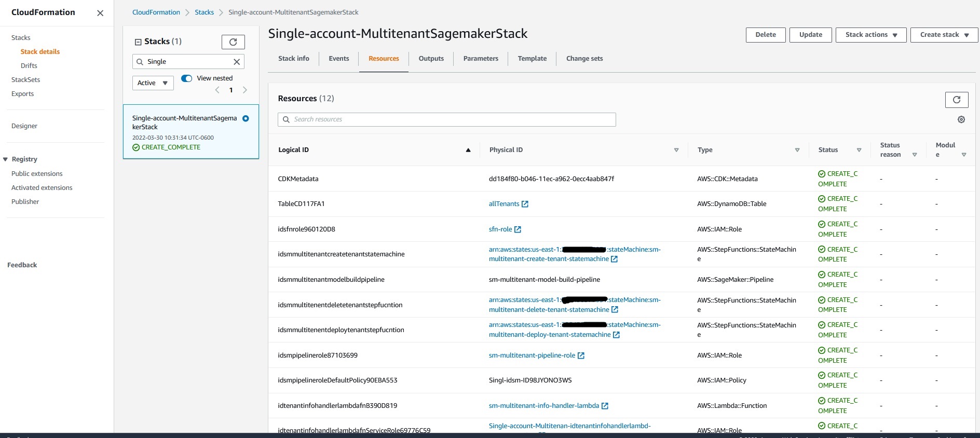
Task: Open Exports in side navigation
Action: [23, 94]
